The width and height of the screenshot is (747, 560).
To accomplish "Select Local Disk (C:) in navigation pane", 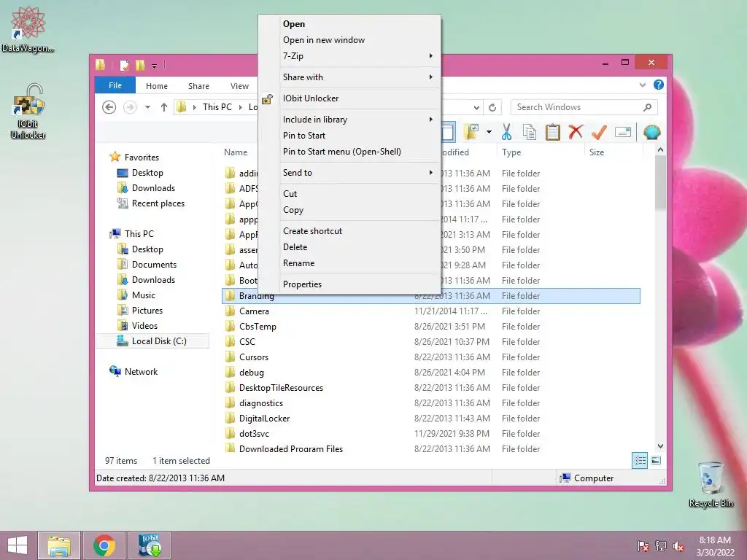I will 152,341.
